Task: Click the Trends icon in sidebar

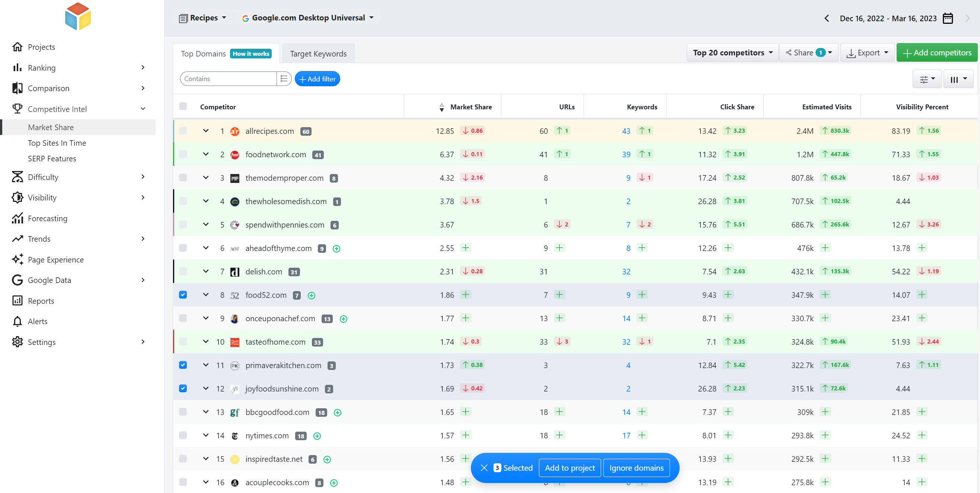Action: point(17,238)
